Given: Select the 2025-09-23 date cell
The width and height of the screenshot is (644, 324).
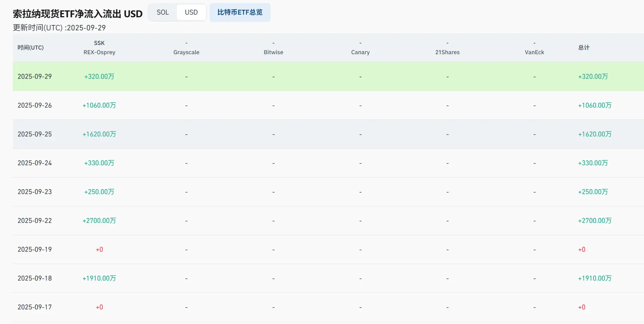Looking at the screenshot, I should [35, 192].
